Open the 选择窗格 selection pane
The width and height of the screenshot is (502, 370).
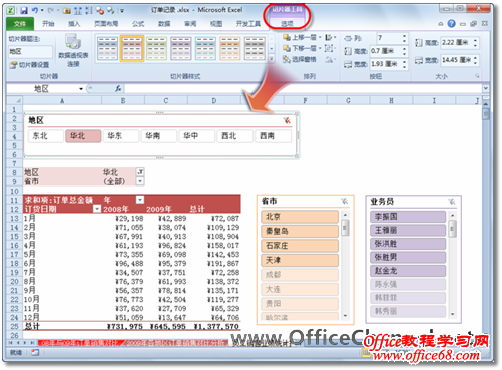tap(299, 59)
